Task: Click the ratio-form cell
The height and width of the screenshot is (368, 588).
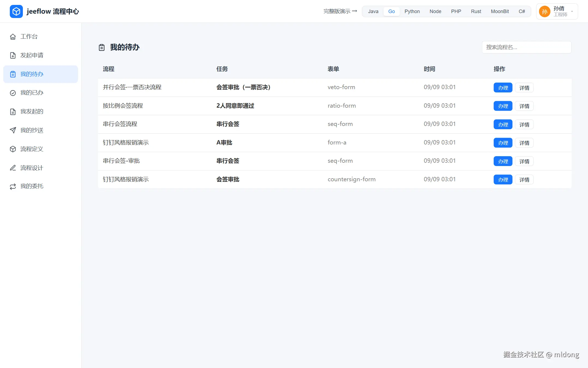Action: (x=342, y=106)
